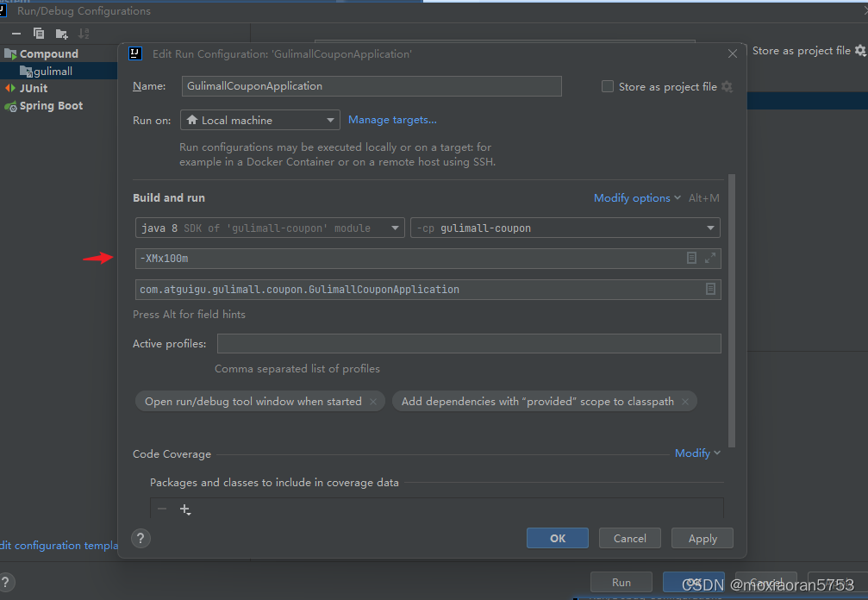Screen dimensions: 868x600
Task: Click the dialog help question mark button
Action: [x=141, y=538]
